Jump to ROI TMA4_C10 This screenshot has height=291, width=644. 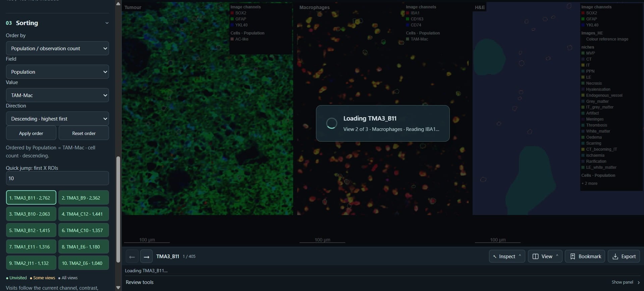pyautogui.click(x=84, y=230)
